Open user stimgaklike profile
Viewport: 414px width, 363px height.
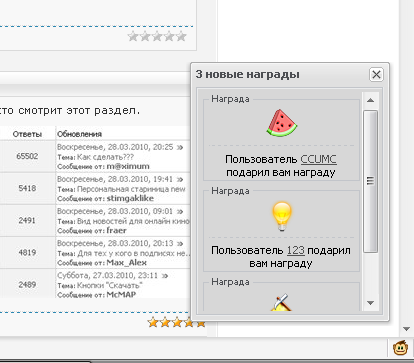point(130,198)
